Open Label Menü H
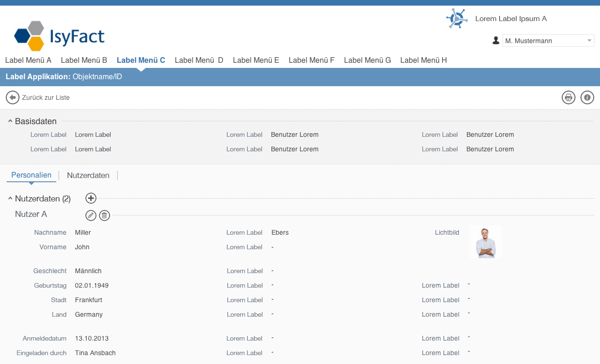 (x=423, y=60)
